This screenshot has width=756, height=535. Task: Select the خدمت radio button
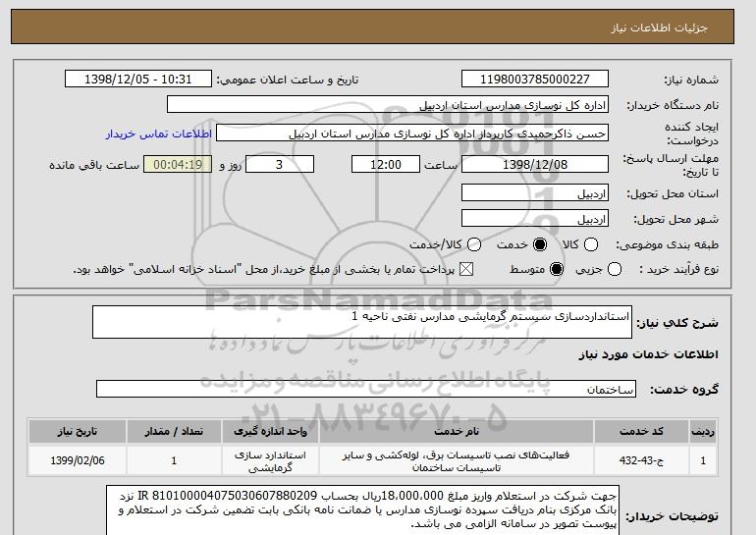click(540, 244)
